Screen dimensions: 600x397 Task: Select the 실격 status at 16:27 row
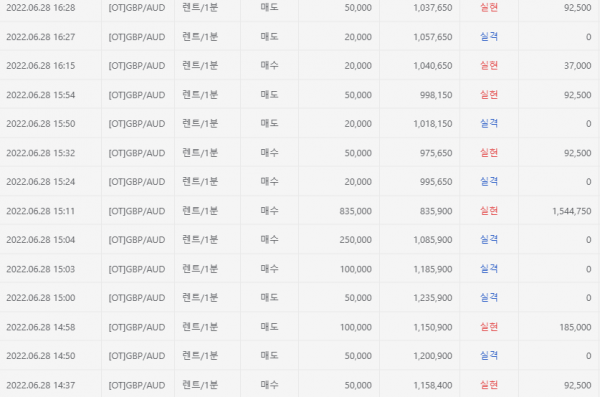click(x=489, y=36)
